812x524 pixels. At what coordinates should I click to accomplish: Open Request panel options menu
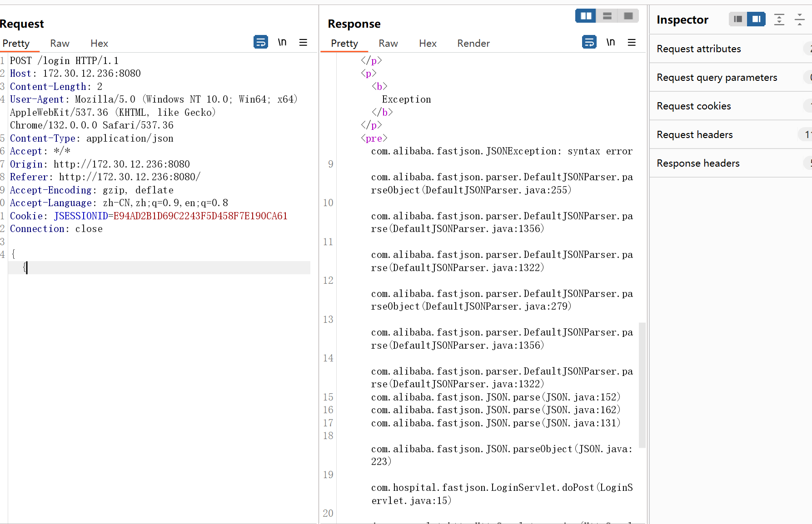click(x=303, y=42)
